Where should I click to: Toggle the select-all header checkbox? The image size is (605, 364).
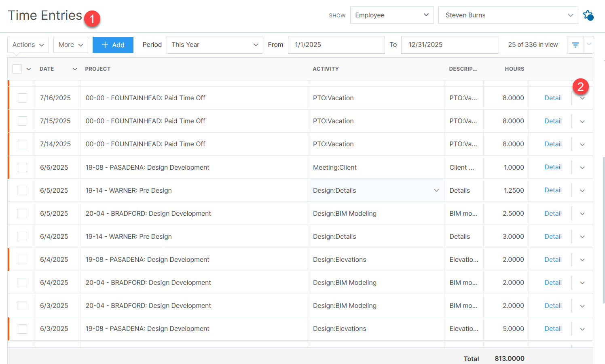[17, 69]
